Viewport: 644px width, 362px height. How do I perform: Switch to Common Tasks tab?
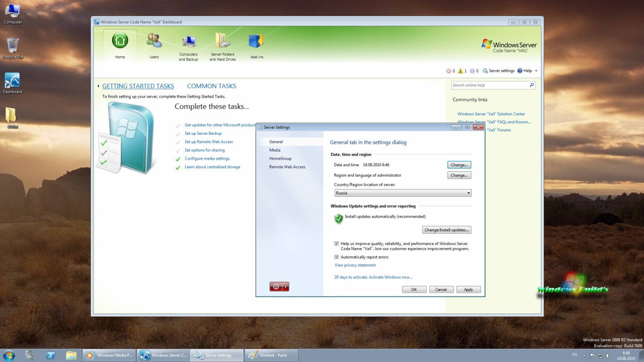point(212,86)
